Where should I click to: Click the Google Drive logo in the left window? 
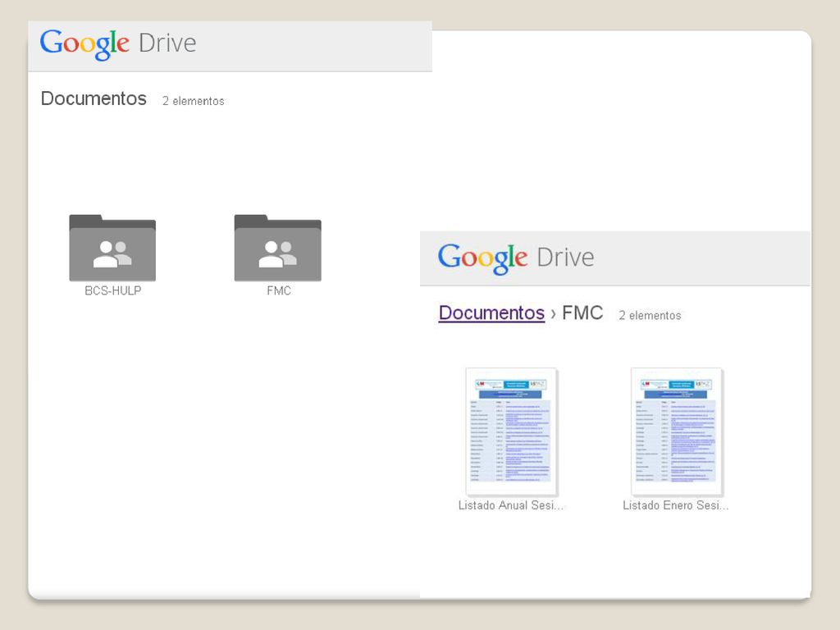pos(118,44)
